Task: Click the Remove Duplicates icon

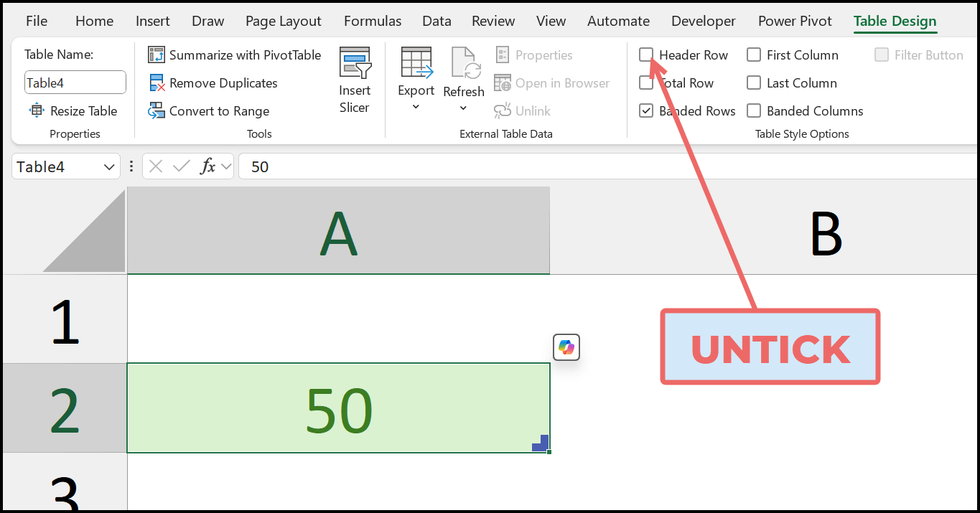Action: (x=157, y=83)
